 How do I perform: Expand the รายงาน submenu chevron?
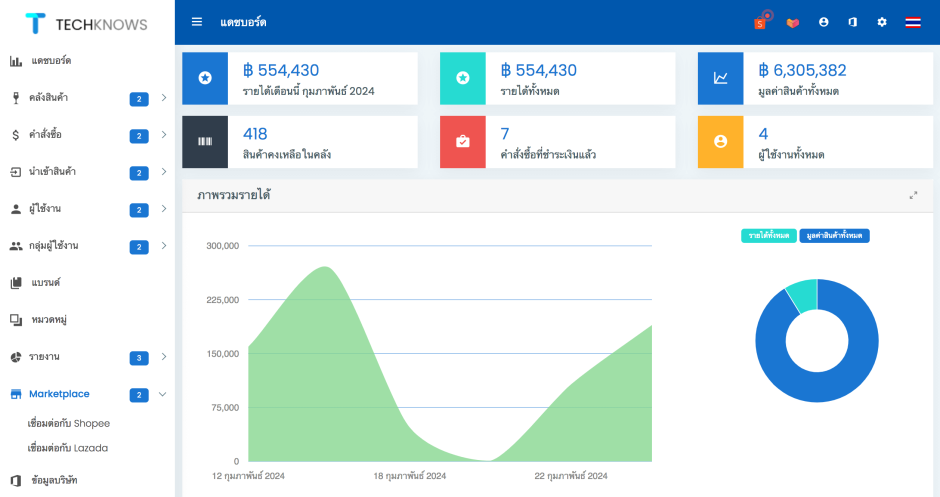(164, 357)
